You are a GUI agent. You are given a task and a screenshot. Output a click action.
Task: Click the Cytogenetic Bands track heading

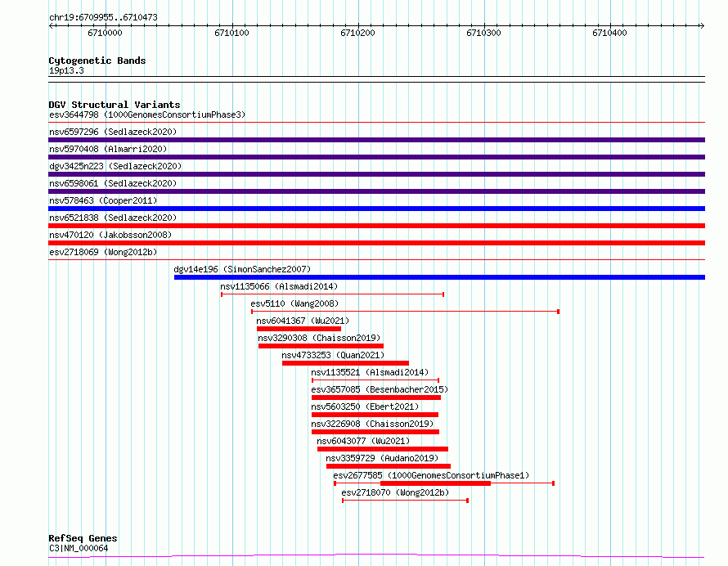click(x=97, y=61)
